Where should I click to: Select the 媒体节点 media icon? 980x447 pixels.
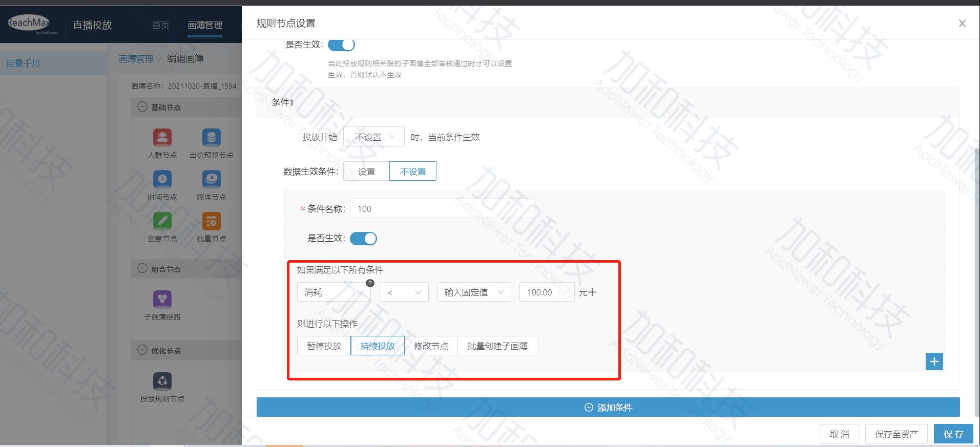coord(211,179)
